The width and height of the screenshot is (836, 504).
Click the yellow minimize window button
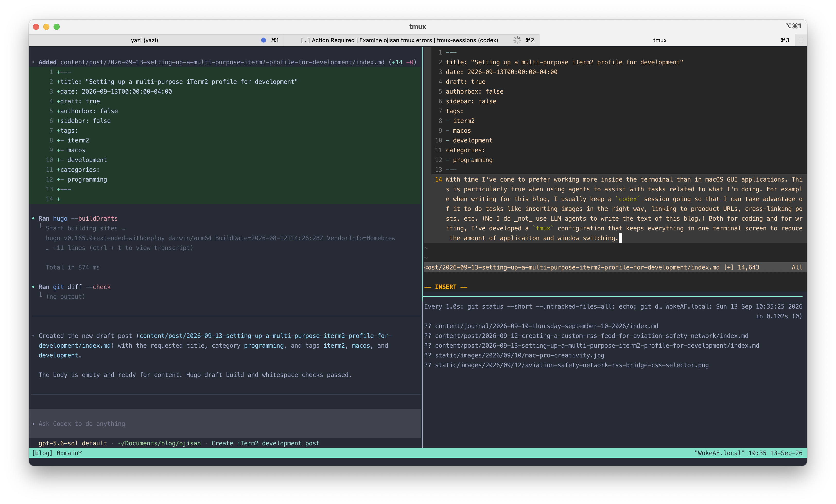pyautogui.click(x=47, y=26)
